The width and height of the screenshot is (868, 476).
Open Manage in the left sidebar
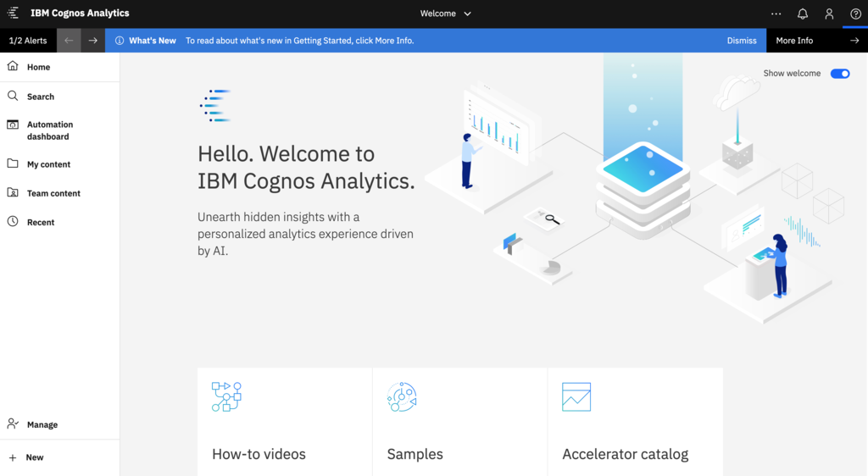click(42, 424)
